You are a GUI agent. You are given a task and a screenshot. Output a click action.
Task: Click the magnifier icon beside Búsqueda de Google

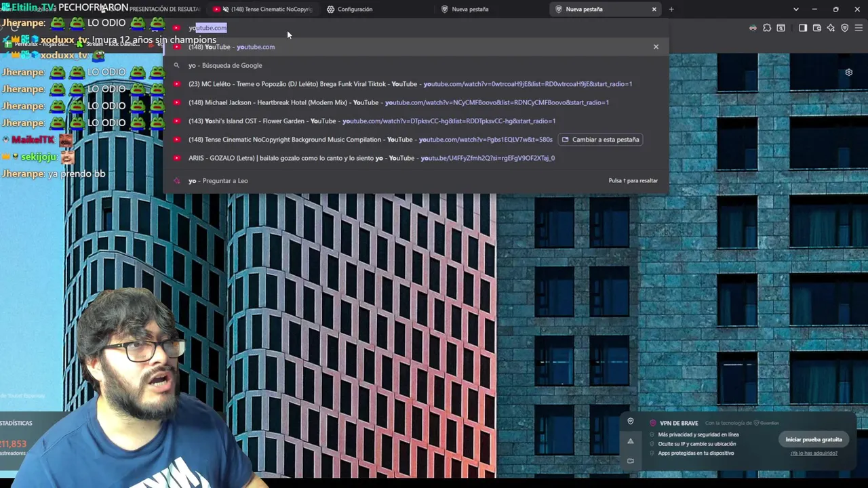point(177,66)
